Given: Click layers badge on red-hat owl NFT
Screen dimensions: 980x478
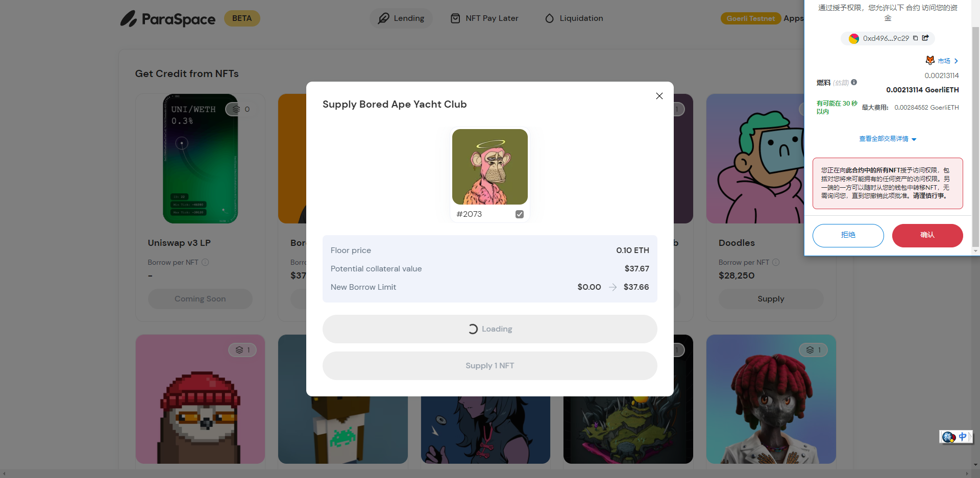Looking at the screenshot, I should point(242,350).
